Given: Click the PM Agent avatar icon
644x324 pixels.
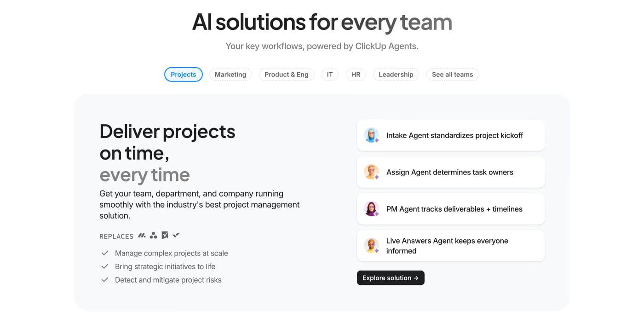Looking at the screenshot, I should tap(372, 209).
